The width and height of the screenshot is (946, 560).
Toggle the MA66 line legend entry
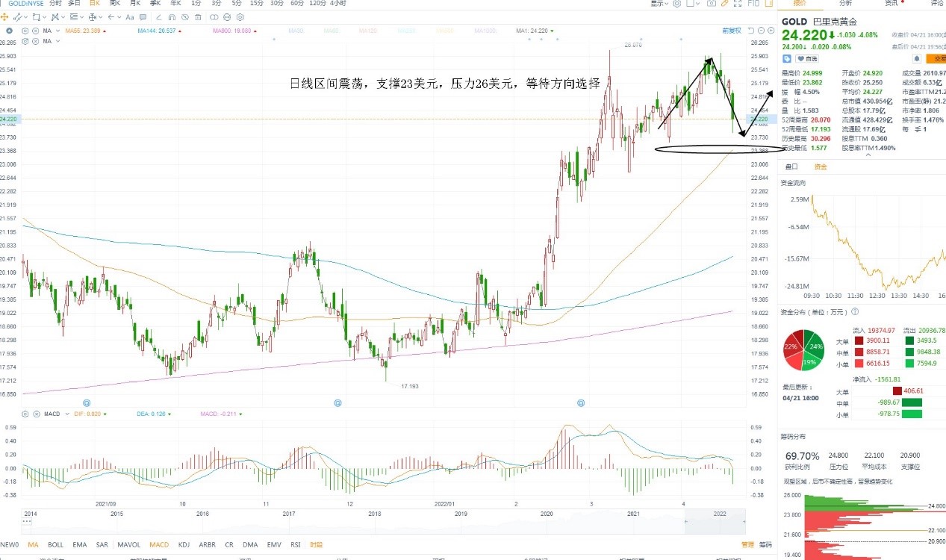(85, 31)
